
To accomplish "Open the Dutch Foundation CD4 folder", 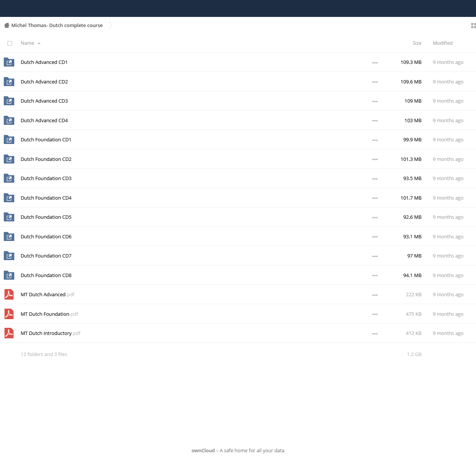I will tap(46, 198).
